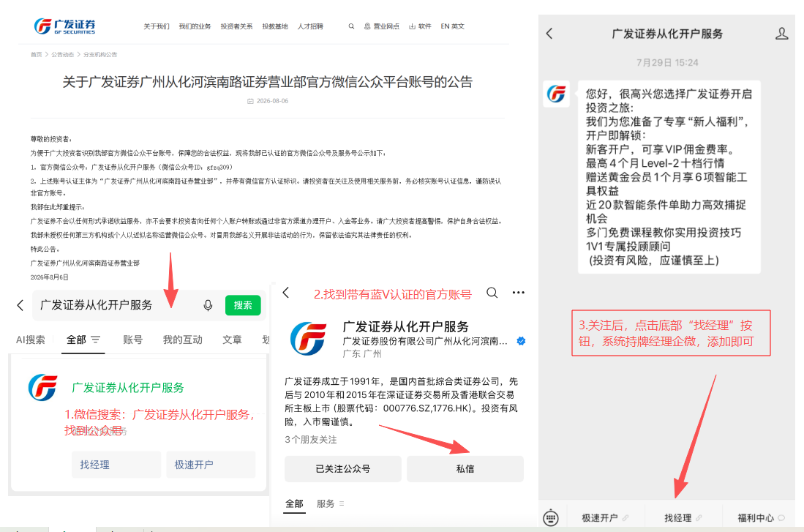804x532 pixels.
Task: Go to 首页 breadcrumb link
Action: 36,54
